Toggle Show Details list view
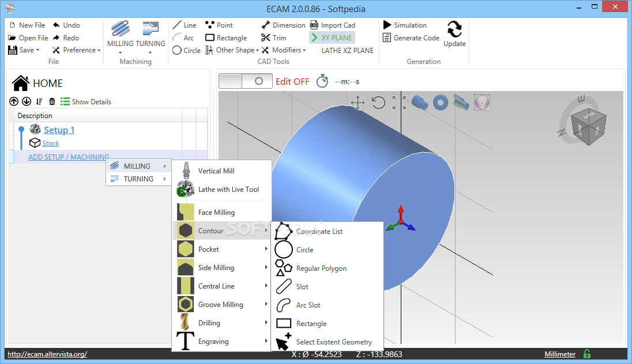This screenshot has height=364, width=632. [86, 101]
